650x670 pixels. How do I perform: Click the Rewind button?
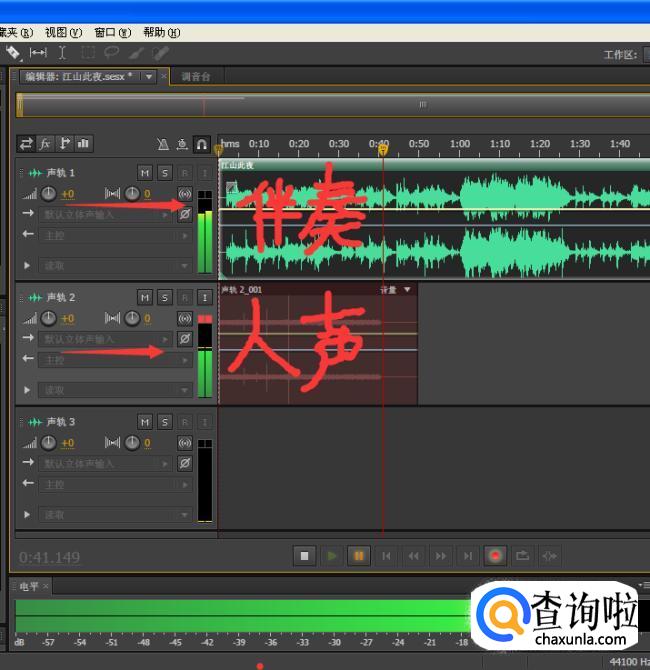point(414,556)
